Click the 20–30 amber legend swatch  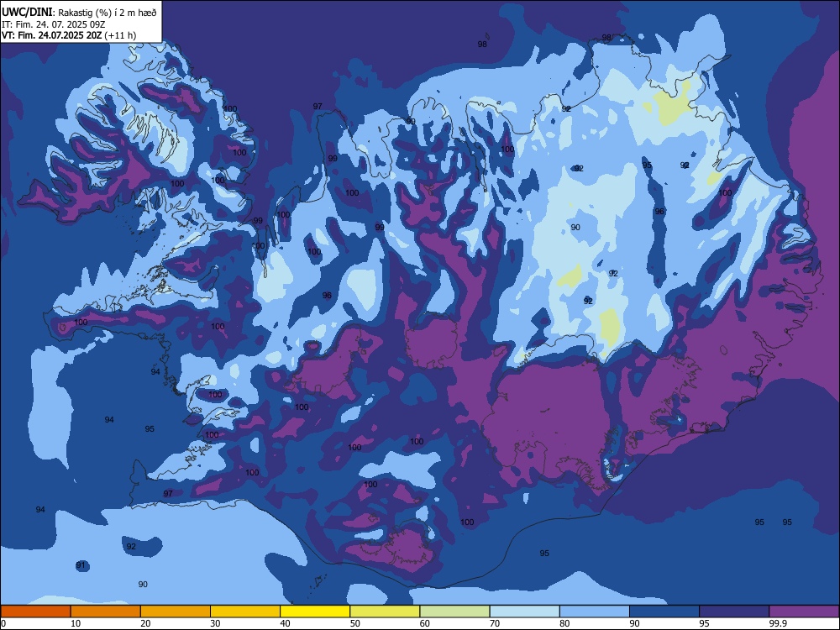click(x=176, y=612)
